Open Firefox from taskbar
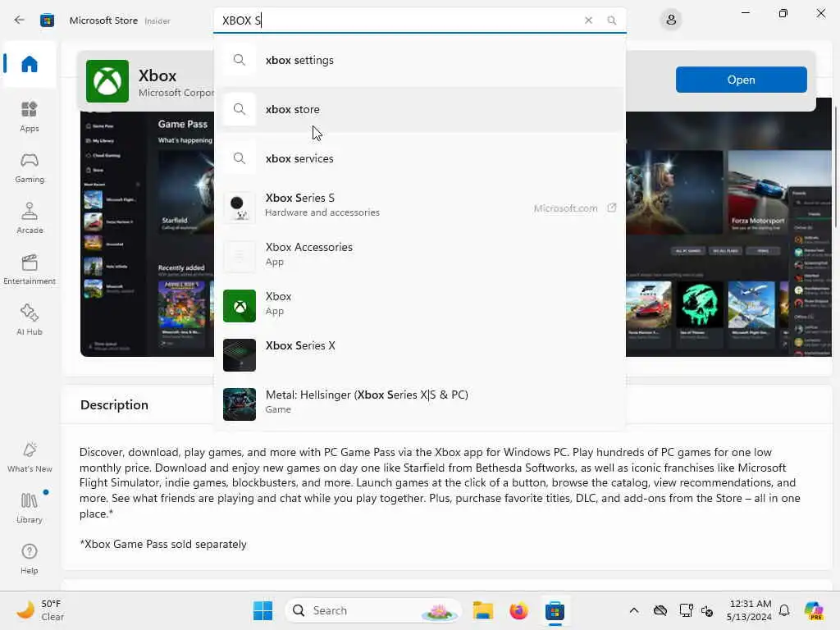This screenshot has height=630, width=840. tap(518, 610)
